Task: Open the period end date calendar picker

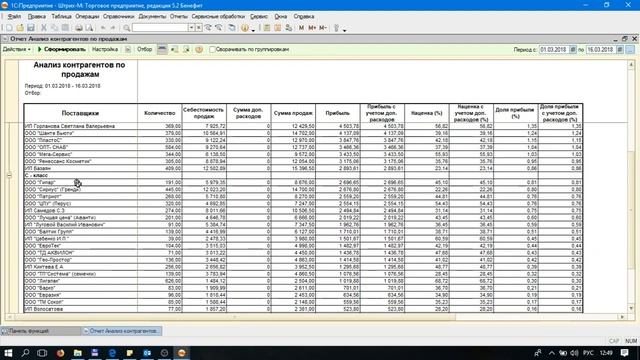Action: [x=620, y=49]
